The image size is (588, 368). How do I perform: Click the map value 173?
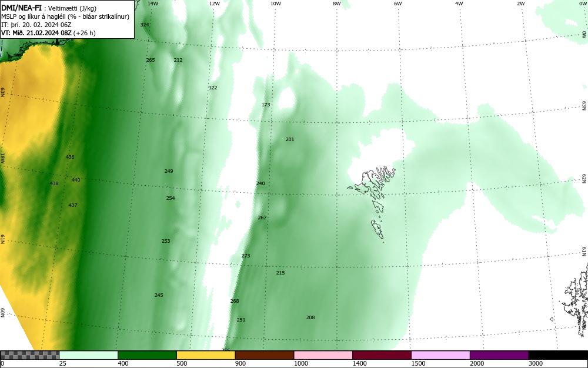point(266,105)
